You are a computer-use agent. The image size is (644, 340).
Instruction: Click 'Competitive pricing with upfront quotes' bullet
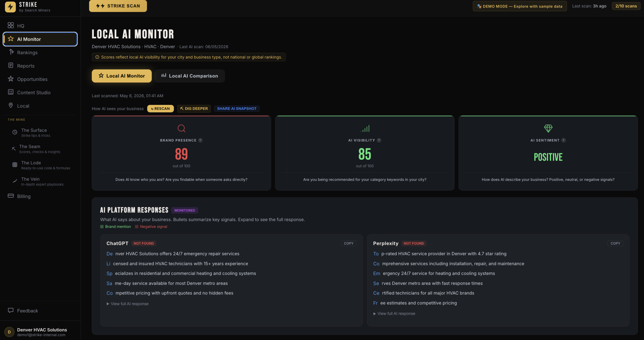pos(170,293)
